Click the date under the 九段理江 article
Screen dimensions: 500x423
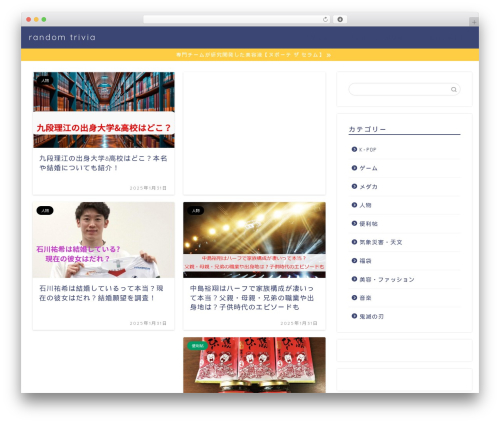pyautogui.click(x=148, y=188)
